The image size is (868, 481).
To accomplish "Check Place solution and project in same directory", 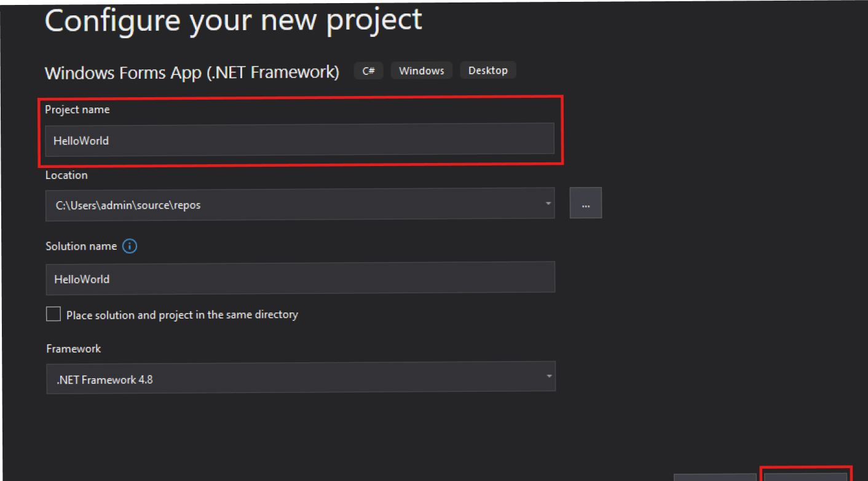I will click(53, 314).
